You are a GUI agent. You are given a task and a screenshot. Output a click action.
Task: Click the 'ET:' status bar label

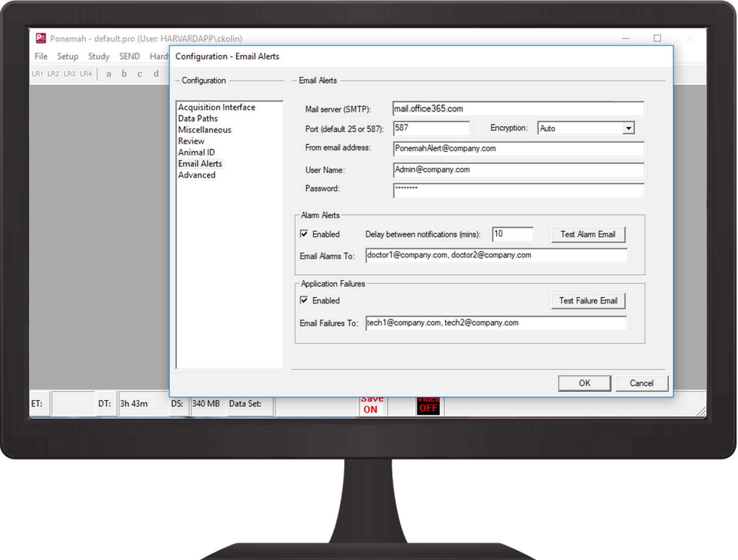pos(37,404)
